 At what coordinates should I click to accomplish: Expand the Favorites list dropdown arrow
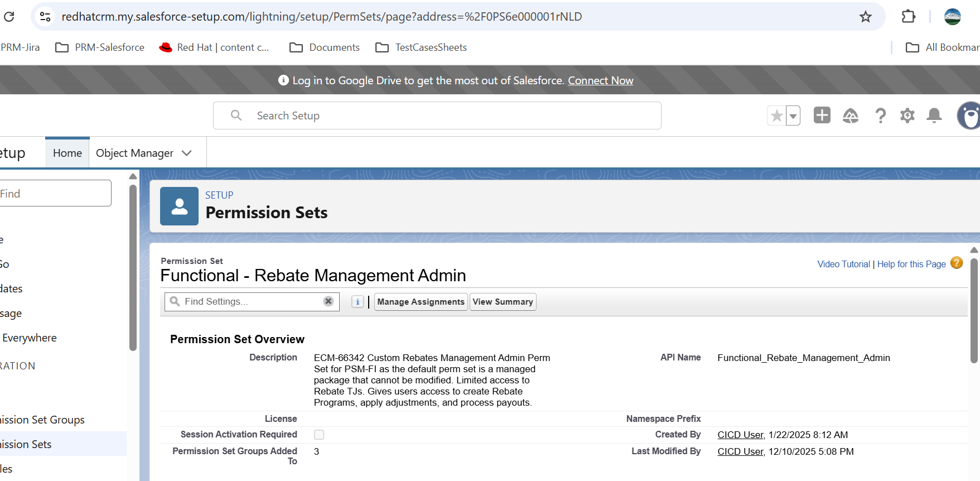pyautogui.click(x=793, y=116)
